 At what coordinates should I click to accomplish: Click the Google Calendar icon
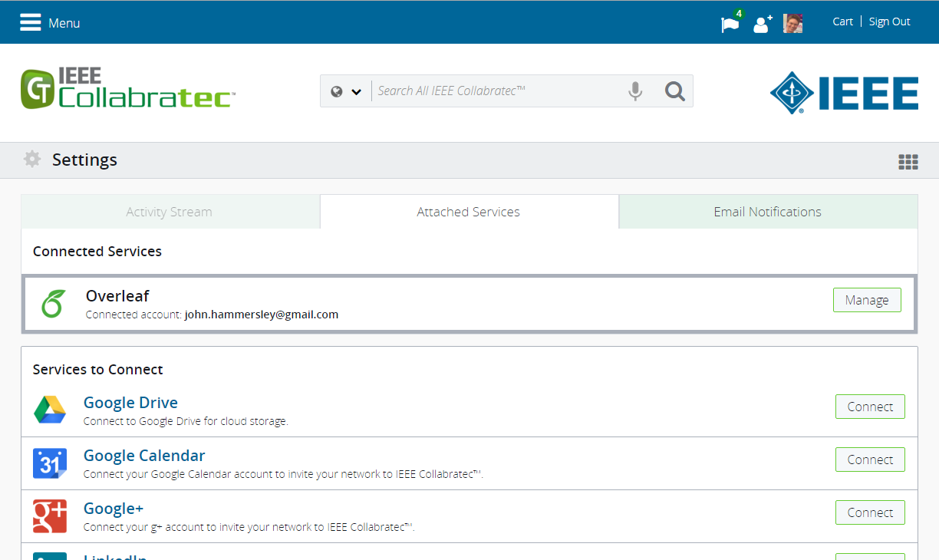click(50, 463)
